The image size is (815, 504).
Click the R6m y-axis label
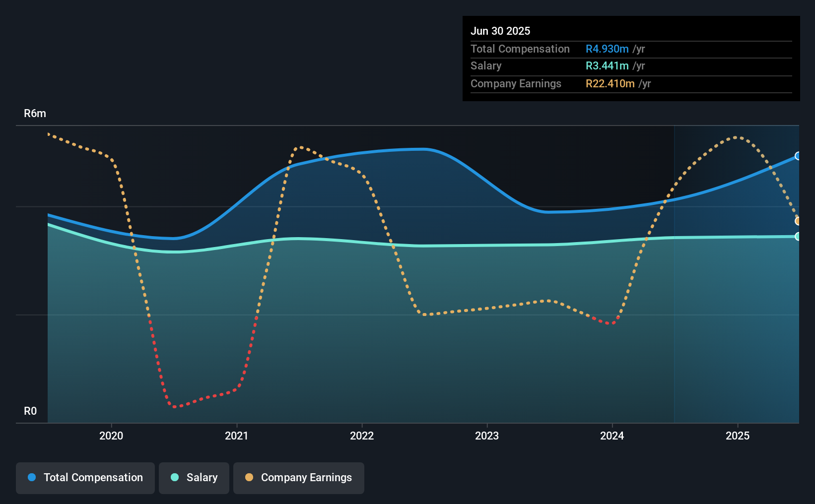(35, 114)
